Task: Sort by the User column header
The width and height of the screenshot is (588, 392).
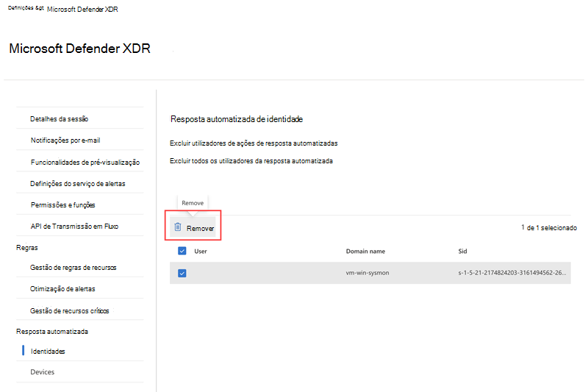Action: point(201,251)
